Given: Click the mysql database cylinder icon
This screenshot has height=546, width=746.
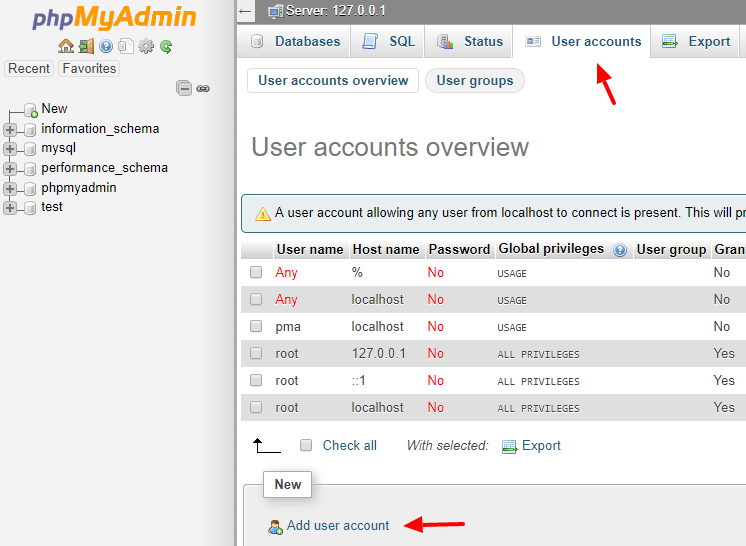Looking at the screenshot, I should [30, 149].
